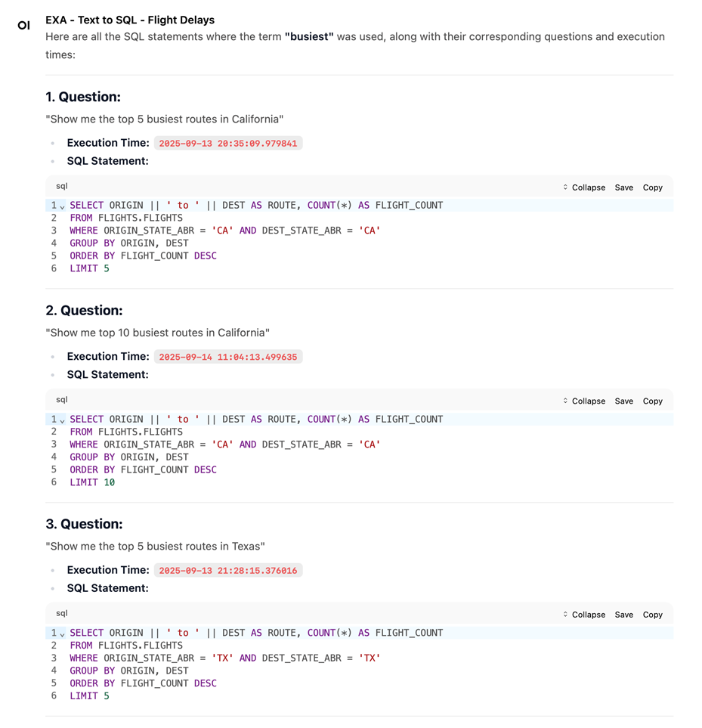Save the Texas routes query
Viewport: 702px width, 728px height.
(623, 615)
